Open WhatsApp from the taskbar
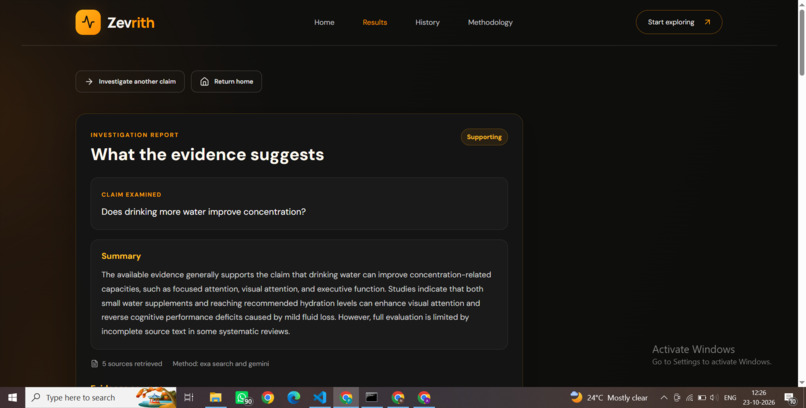Screen dimensions: 806x408 coord(242,397)
